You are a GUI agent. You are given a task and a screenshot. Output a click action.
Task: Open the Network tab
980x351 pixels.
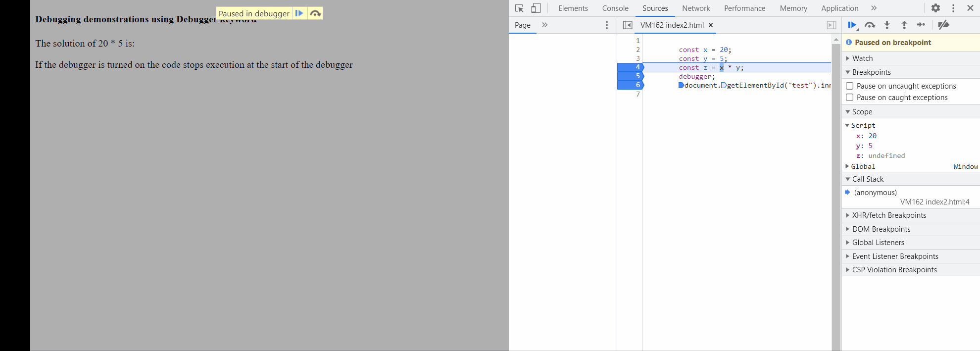pyautogui.click(x=696, y=8)
